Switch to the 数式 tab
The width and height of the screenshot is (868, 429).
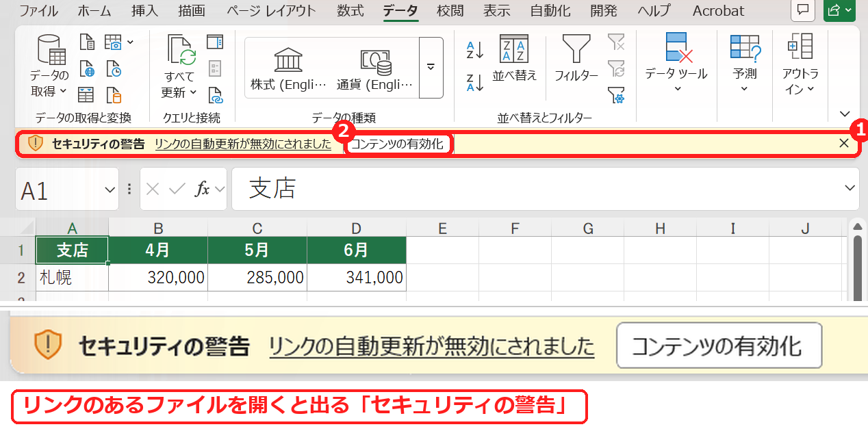[350, 11]
